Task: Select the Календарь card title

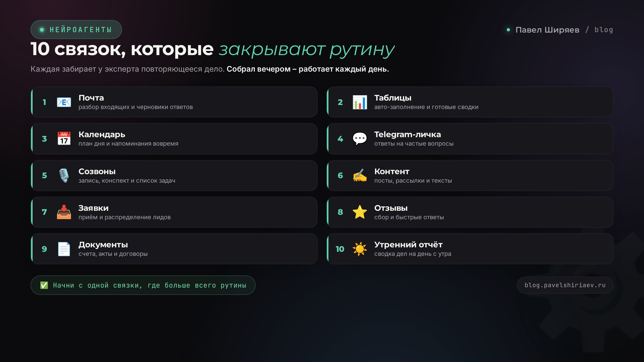Action: 102,134
